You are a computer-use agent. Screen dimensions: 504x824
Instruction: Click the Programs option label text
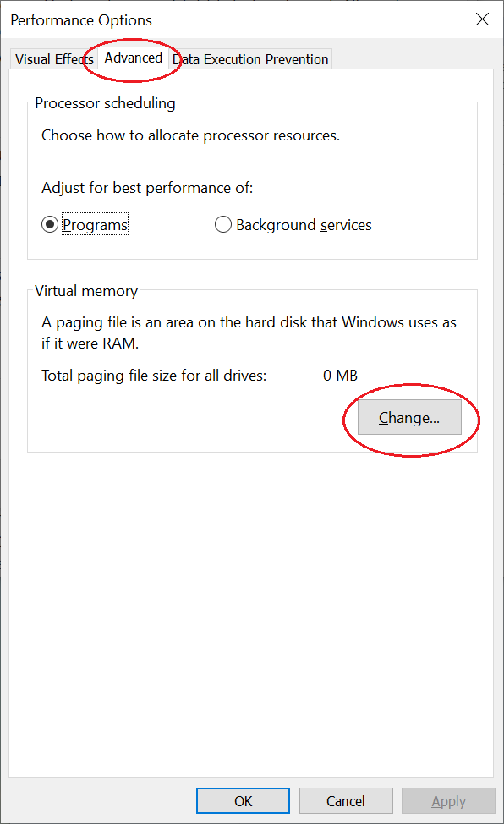tap(95, 225)
